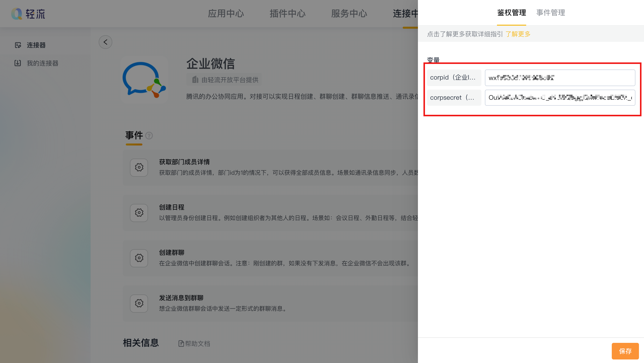The height and width of the screenshot is (363, 644).
Task: Click the 创建群聊 description text
Action: (x=285, y=263)
